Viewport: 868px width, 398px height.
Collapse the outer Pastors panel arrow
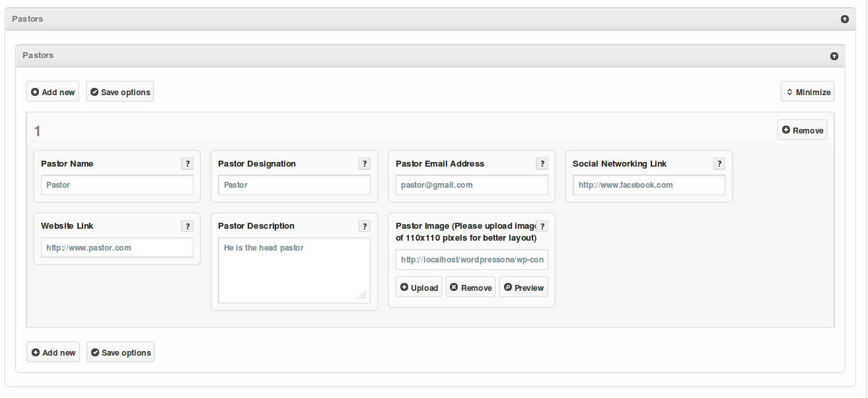click(844, 19)
